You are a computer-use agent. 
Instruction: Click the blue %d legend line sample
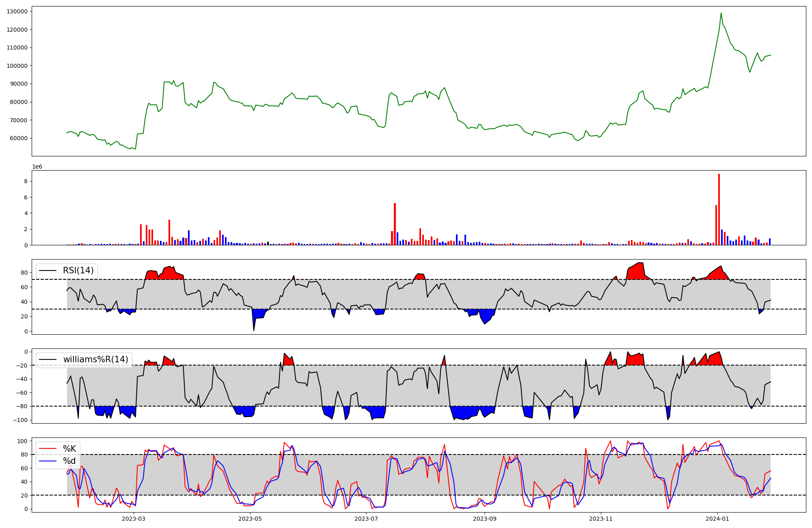coord(48,461)
